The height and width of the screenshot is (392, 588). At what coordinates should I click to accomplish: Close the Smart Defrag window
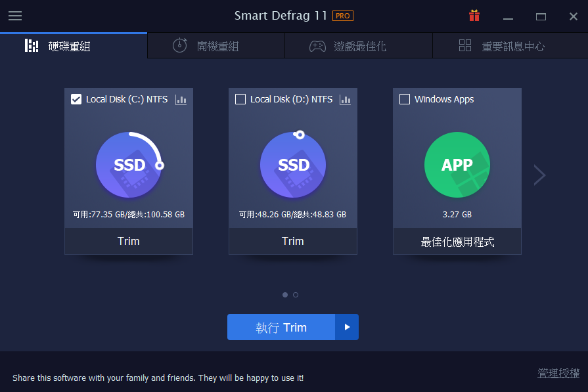(x=574, y=16)
